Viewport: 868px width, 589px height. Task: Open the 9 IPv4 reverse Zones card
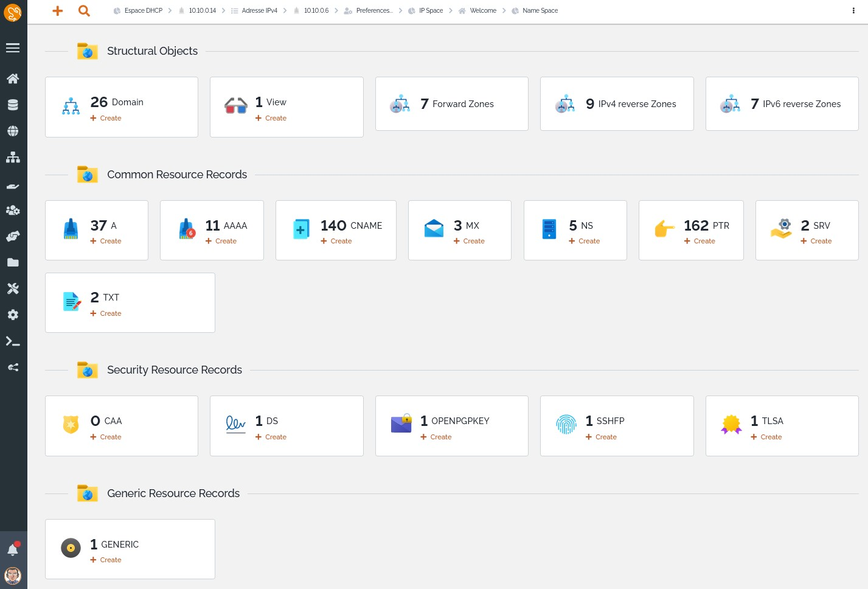click(617, 104)
